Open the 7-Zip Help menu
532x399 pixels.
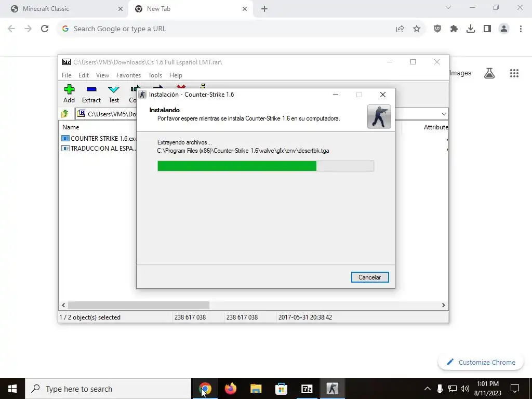click(x=176, y=75)
